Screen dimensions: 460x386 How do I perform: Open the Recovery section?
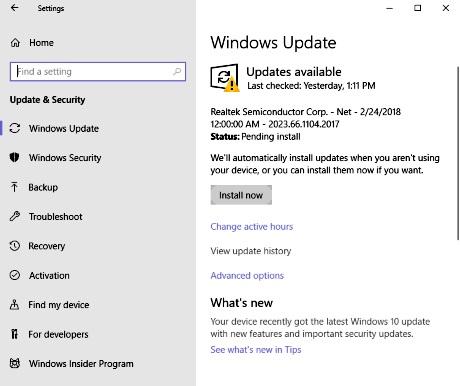(x=47, y=246)
